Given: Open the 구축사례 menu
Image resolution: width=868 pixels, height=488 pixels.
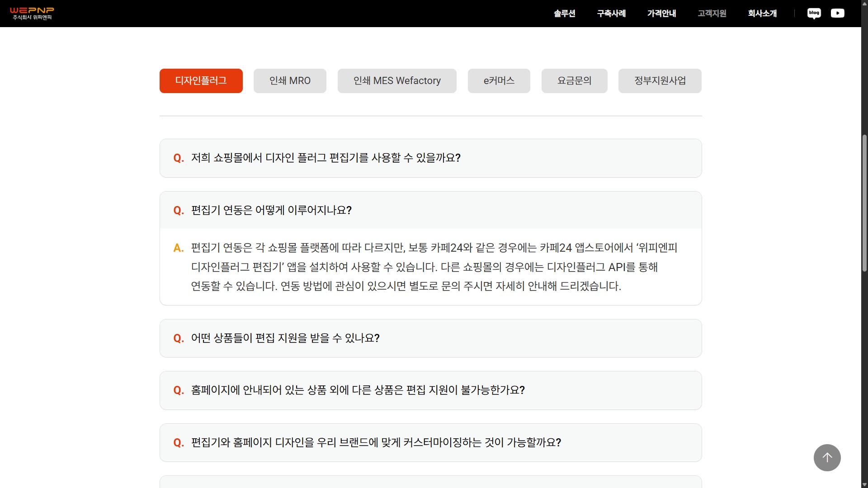Looking at the screenshot, I should [611, 14].
